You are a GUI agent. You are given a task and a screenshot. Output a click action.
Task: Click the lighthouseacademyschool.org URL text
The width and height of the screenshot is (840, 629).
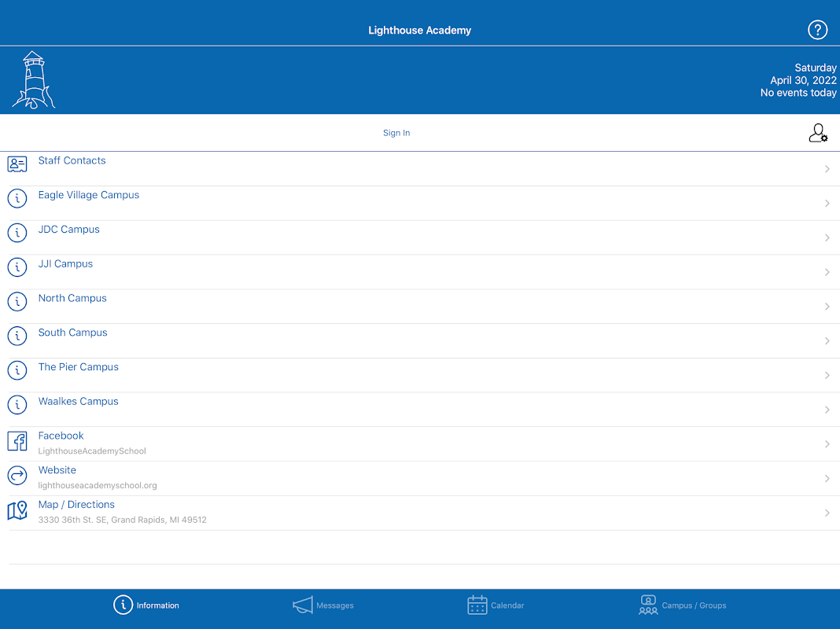[x=98, y=486]
